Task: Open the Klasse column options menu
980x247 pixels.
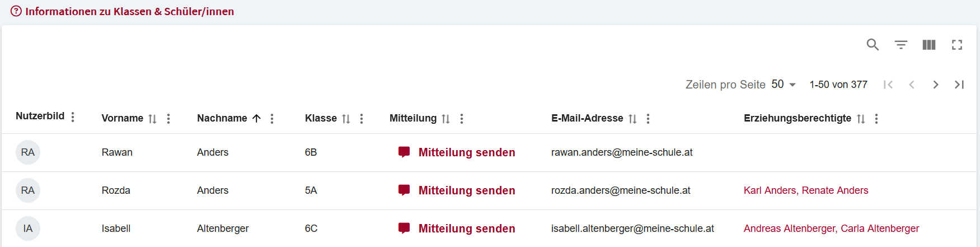Action: 362,119
